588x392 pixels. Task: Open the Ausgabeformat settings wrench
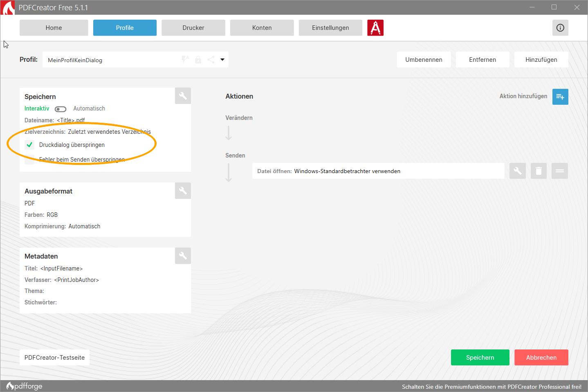tap(183, 191)
